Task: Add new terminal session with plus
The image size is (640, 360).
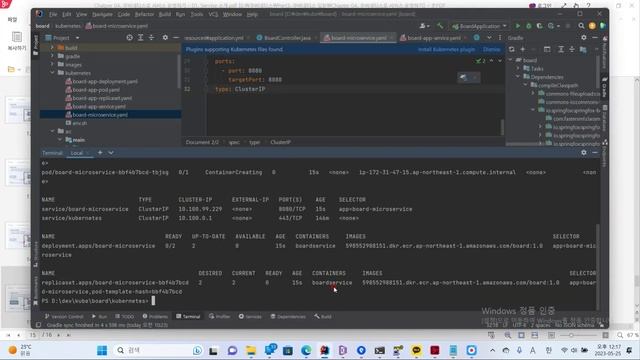Action: (100, 153)
